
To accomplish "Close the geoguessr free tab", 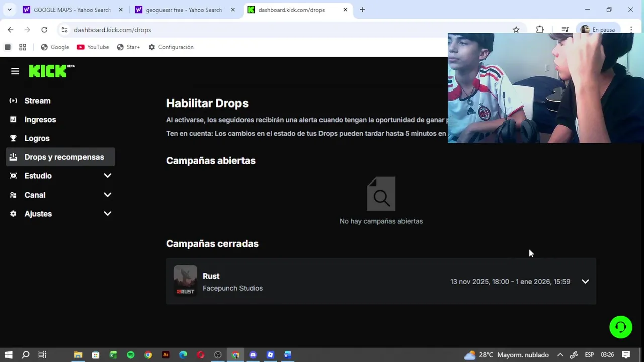I will click(x=233, y=10).
